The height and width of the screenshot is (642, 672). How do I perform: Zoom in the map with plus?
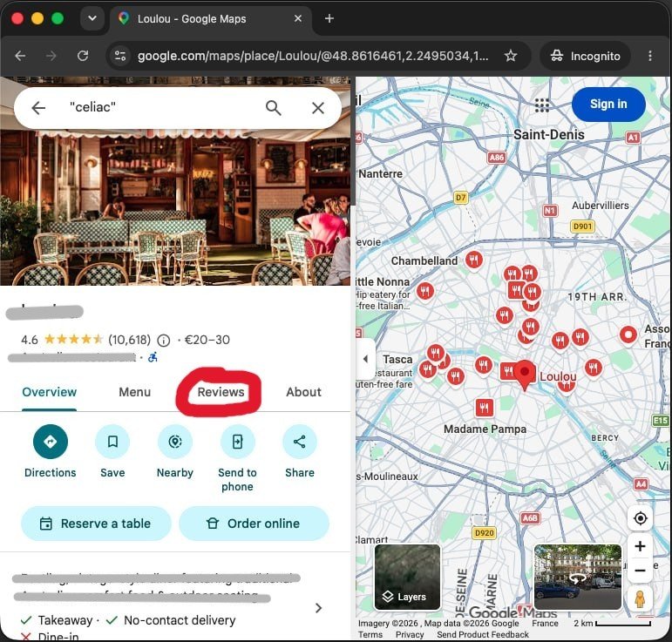click(640, 546)
